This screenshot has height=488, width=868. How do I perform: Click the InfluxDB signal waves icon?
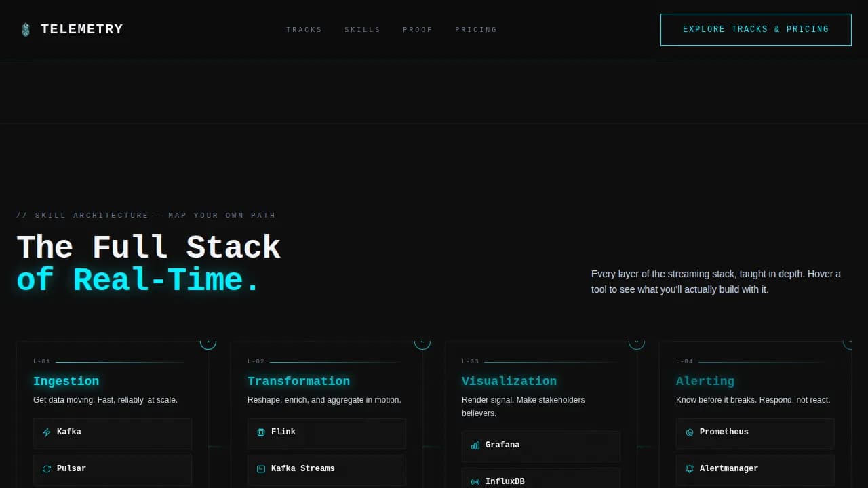point(475,482)
